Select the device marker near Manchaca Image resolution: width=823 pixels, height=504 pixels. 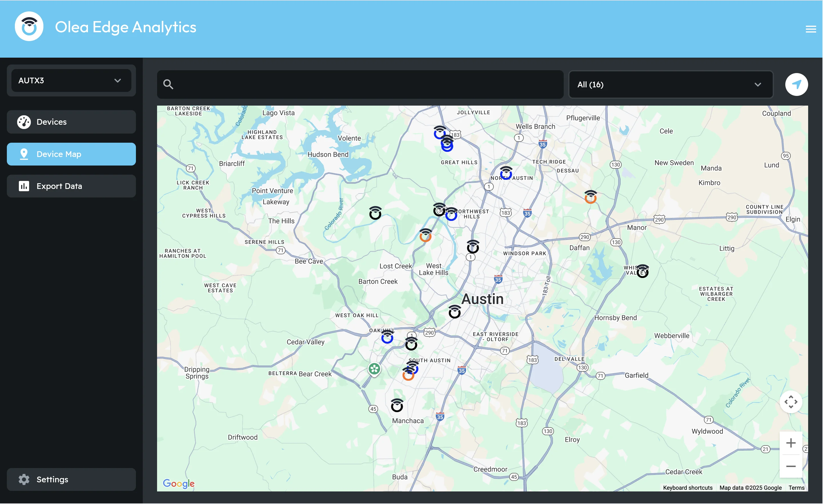click(x=397, y=405)
